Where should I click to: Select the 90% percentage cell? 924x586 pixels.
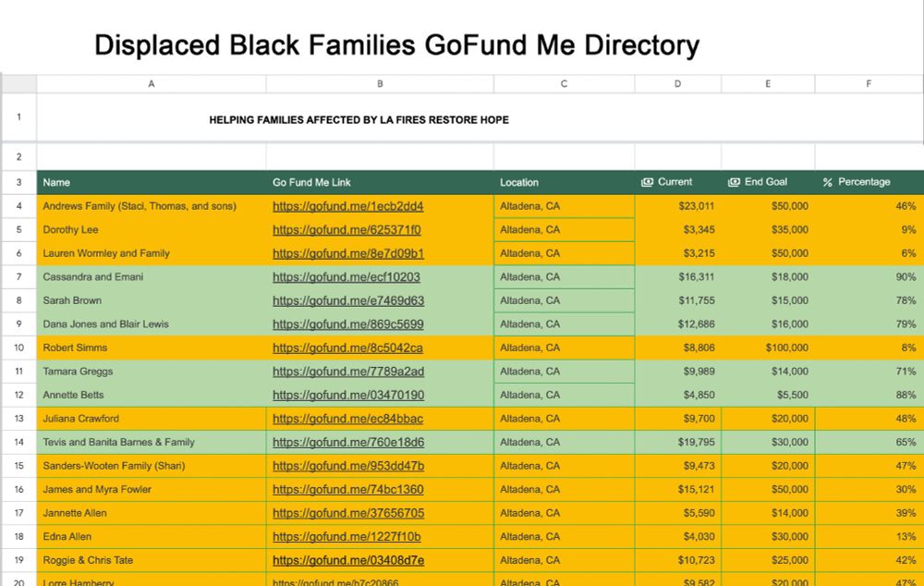point(869,277)
